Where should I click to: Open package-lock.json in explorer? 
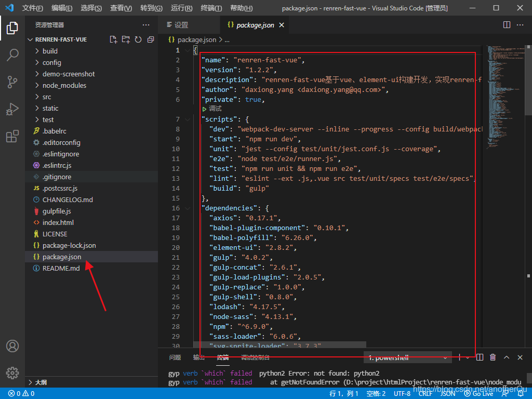click(x=69, y=245)
